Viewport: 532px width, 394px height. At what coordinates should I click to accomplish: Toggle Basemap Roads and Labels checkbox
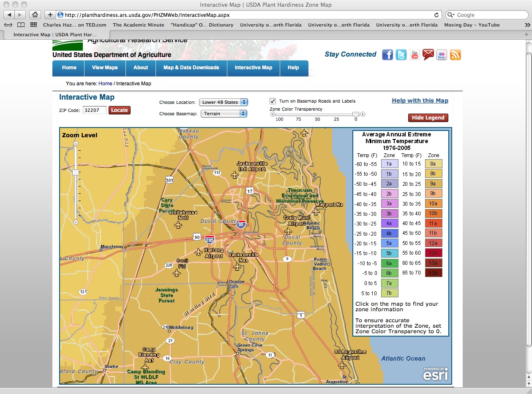click(x=273, y=101)
